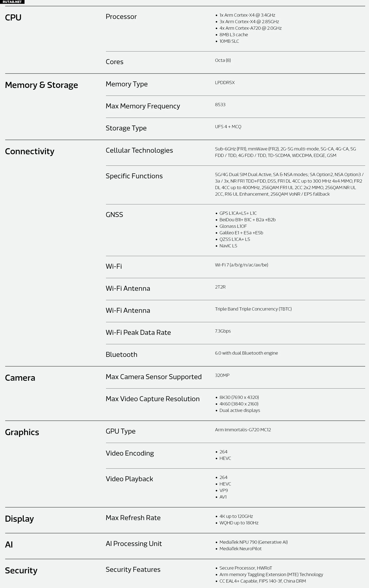The width and height of the screenshot is (369, 588).
Task: Select the Connectivity section heading
Action: 29,152
